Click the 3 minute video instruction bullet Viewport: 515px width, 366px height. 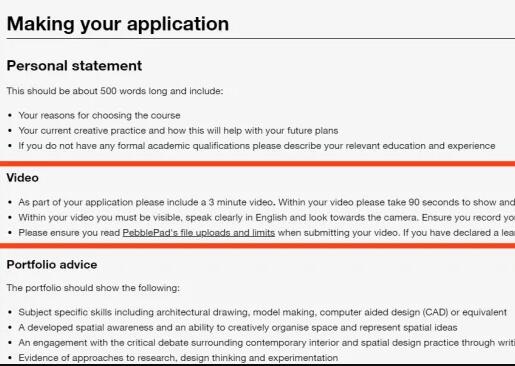(267, 202)
